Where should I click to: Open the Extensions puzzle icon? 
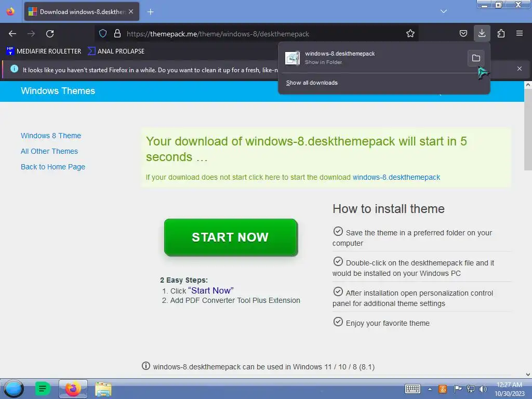[501, 34]
